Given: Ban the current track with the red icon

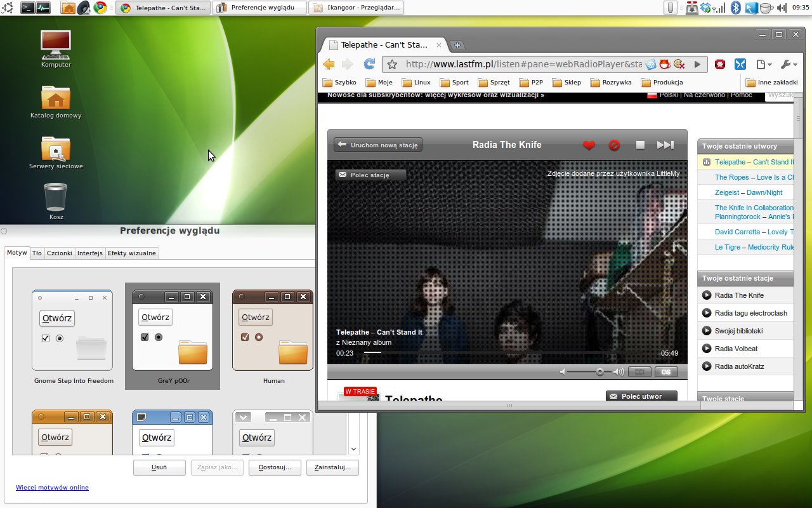Looking at the screenshot, I should tap(614, 145).
